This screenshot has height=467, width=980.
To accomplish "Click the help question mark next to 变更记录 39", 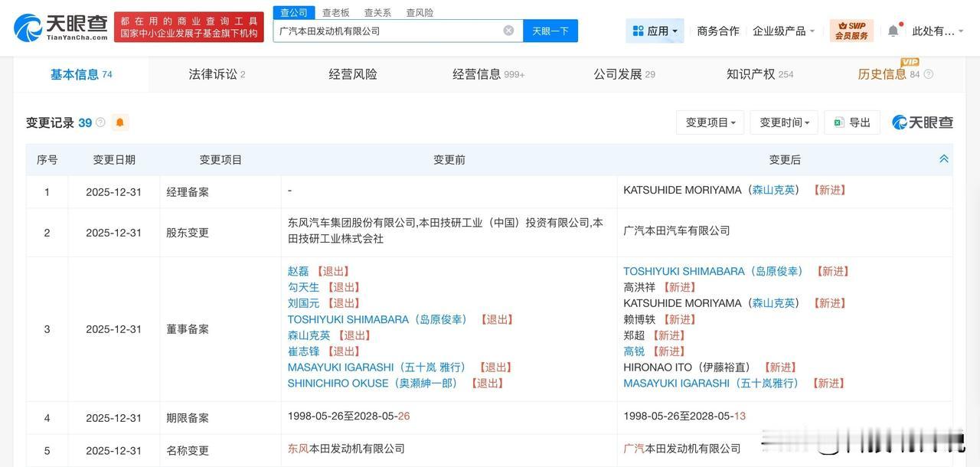I will [100, 122].
